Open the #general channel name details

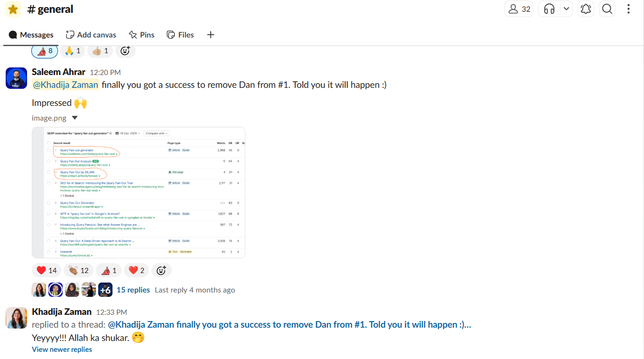[50, 9]
